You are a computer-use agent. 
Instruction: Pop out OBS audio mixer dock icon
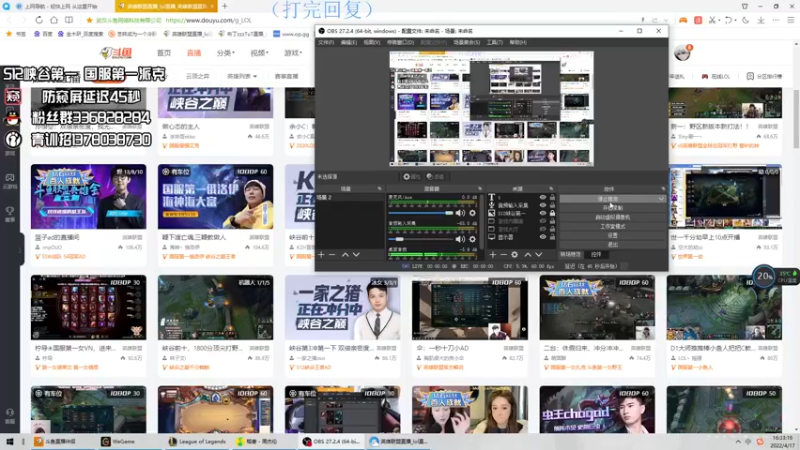480,189
